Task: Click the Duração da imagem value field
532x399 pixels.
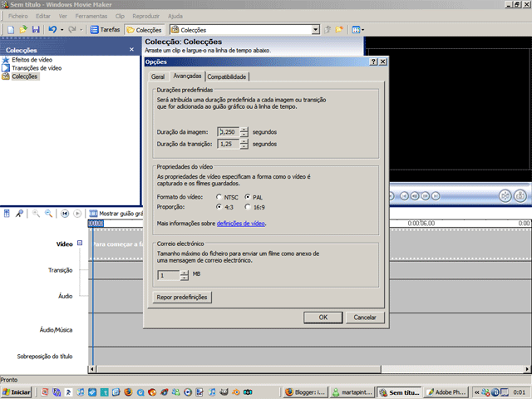Action: (228, 132)
